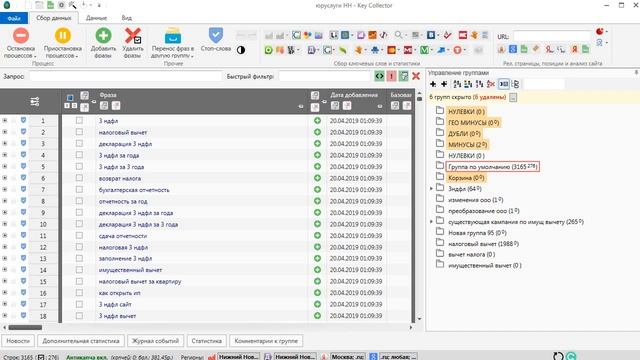Click the red stop processes icon
The width and height of the screenshot is (640, 360).
(x=21, y=36)
